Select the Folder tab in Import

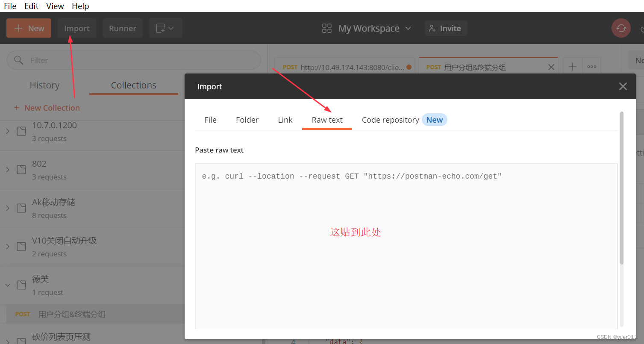(x=247, y=120)
